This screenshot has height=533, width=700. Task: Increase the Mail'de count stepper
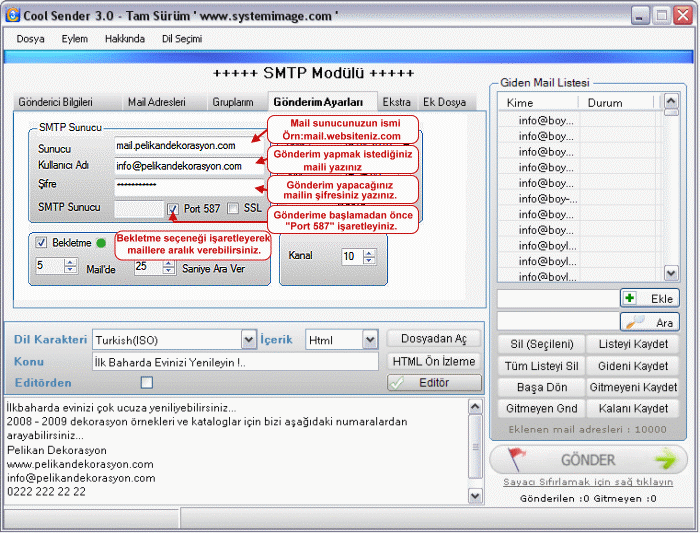[70, 262]
